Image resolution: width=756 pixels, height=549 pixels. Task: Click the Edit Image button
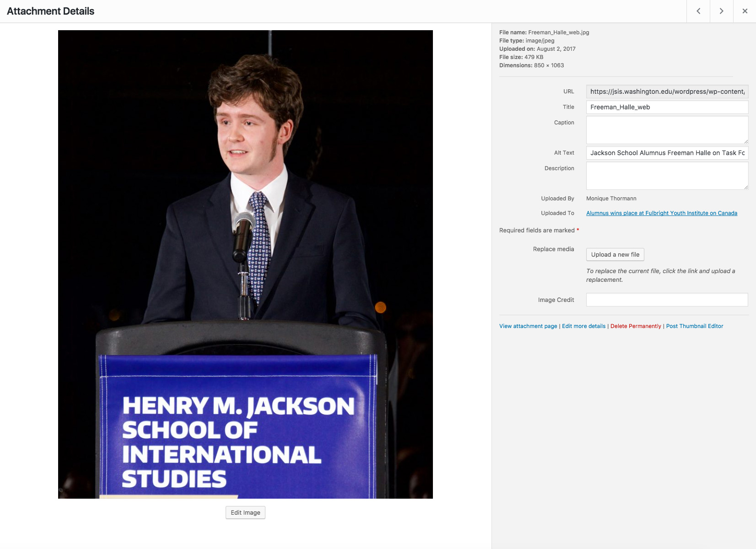245,512
